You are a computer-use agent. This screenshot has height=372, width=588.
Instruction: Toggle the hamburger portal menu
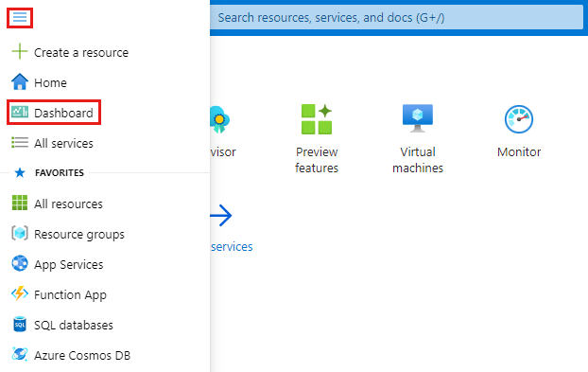pos(20,18)
